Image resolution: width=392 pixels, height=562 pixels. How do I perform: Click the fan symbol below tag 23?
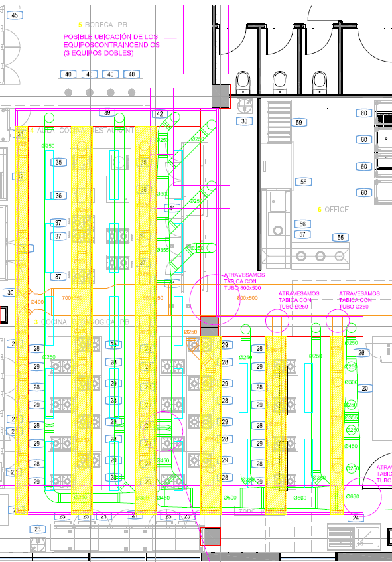click(x=38, y=545)
